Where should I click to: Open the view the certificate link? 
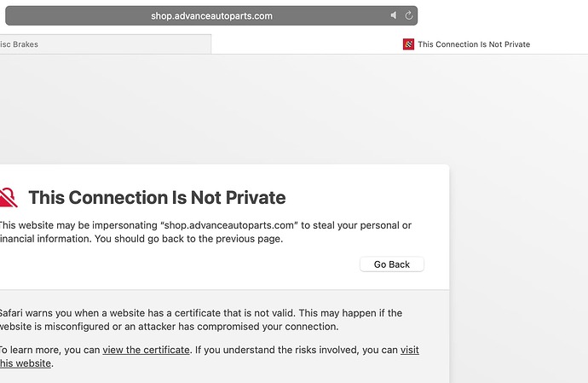(x=146, y=350)
